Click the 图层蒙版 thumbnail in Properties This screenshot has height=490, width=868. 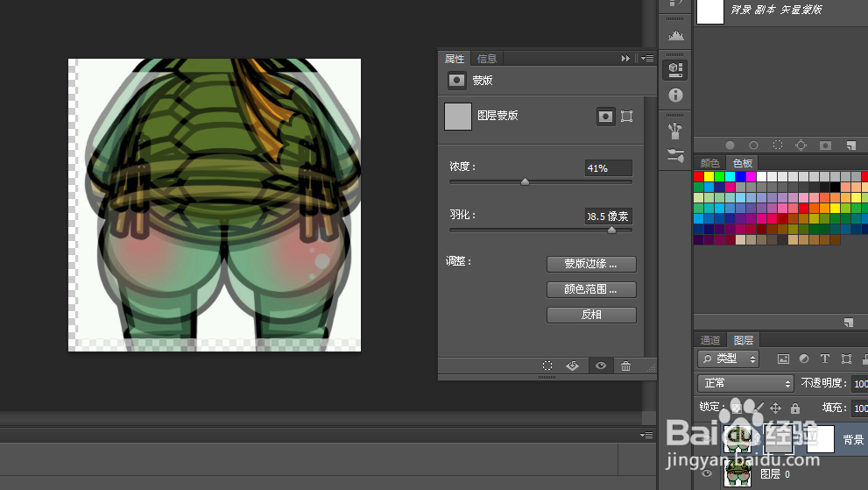pyautogui.click(x=458, y=117)
